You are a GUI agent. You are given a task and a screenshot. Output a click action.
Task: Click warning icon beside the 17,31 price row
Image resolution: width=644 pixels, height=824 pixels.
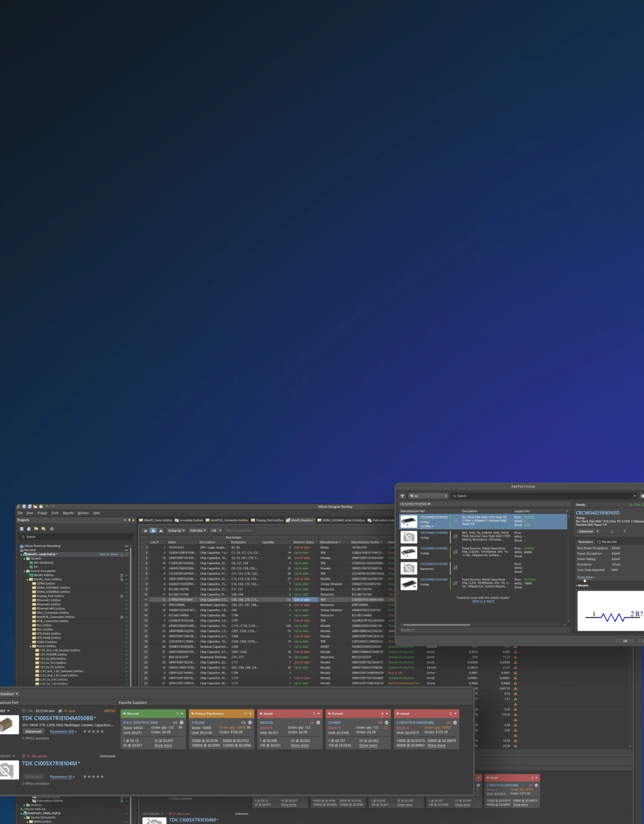click(x=515, y=668)
